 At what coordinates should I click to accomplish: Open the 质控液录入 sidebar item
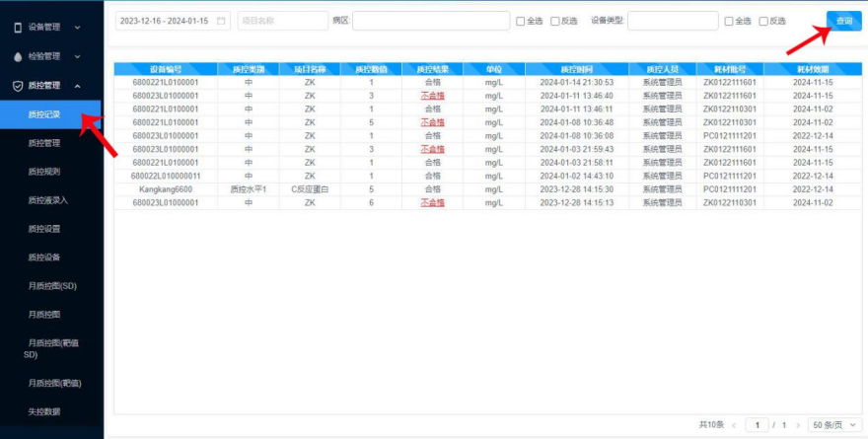(48, 200)
